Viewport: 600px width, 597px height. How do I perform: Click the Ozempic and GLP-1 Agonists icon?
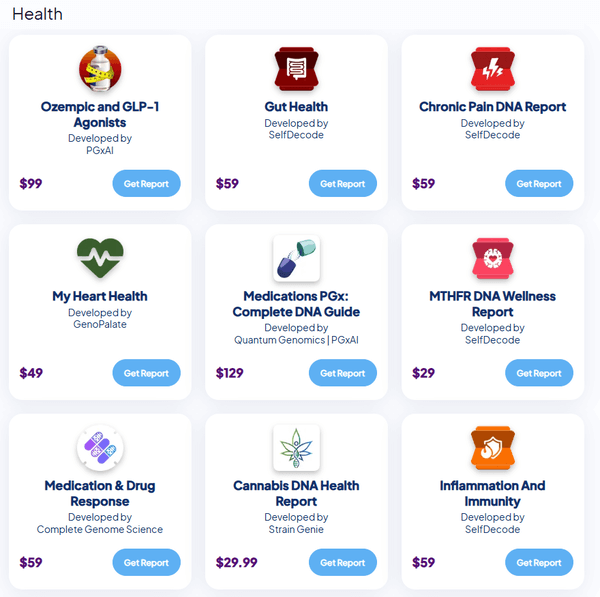click(100, 69)
